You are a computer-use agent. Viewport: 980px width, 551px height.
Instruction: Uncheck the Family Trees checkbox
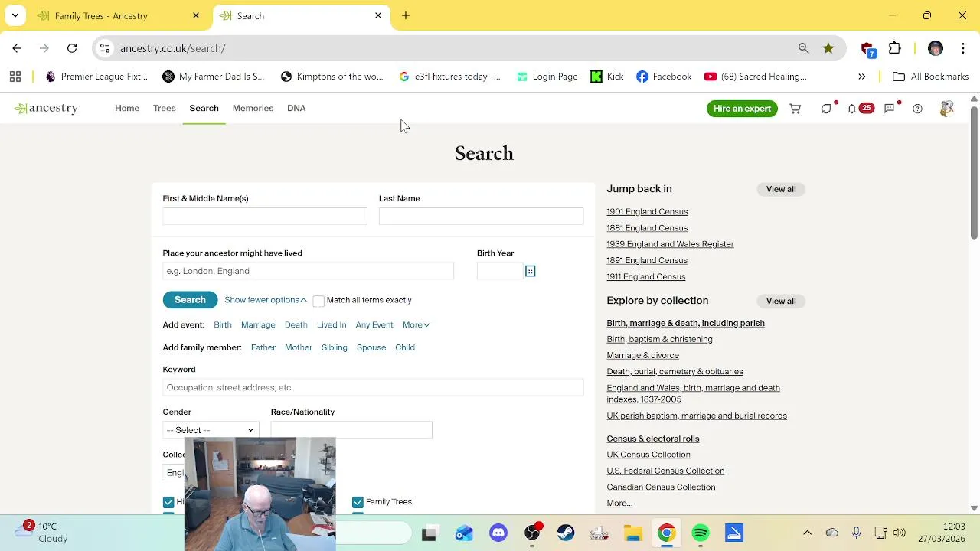tap(358, 502)
